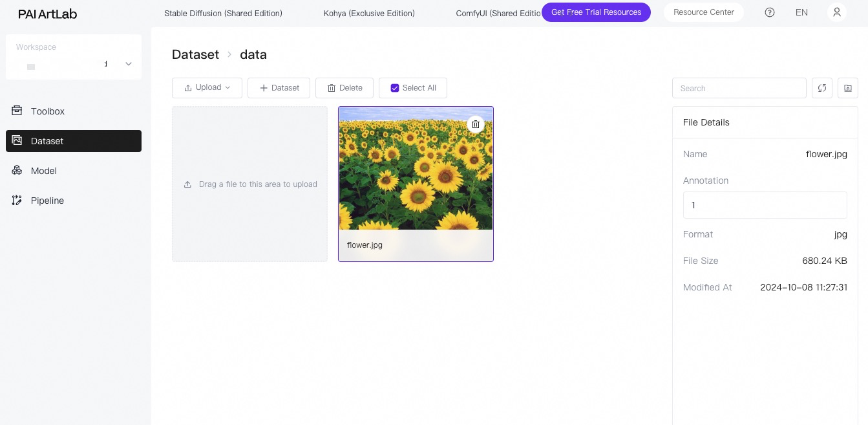Focus the Search input field
Viewport: 868px width, 425px height.
pyautogui.click(x=739, y=88)
